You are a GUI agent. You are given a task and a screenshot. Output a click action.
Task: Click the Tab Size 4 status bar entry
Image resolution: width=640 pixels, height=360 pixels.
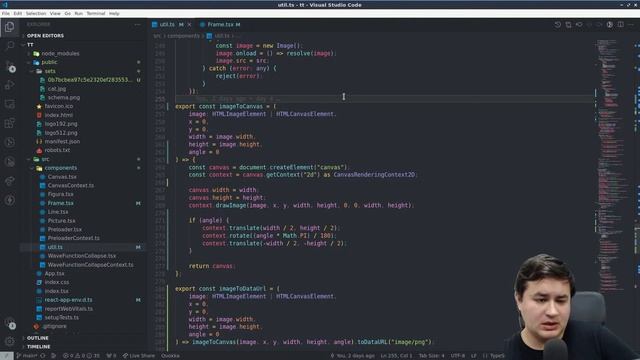(431, 356)
